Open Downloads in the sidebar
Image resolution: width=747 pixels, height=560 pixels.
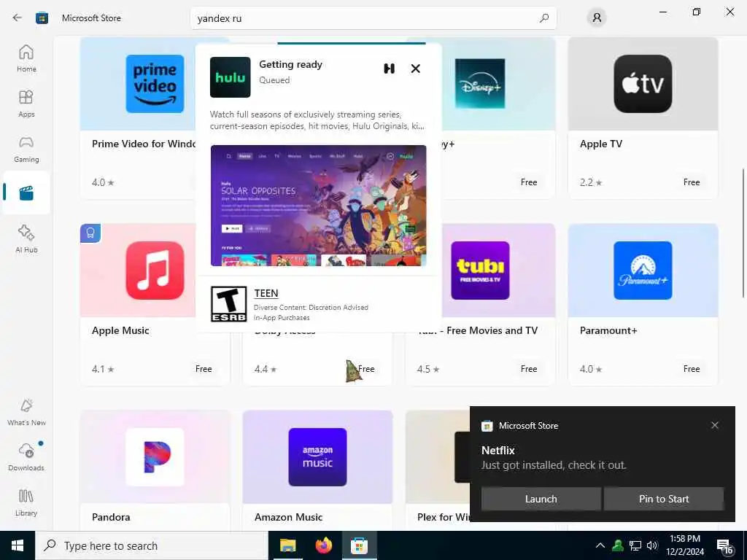(x=26, y=457)
